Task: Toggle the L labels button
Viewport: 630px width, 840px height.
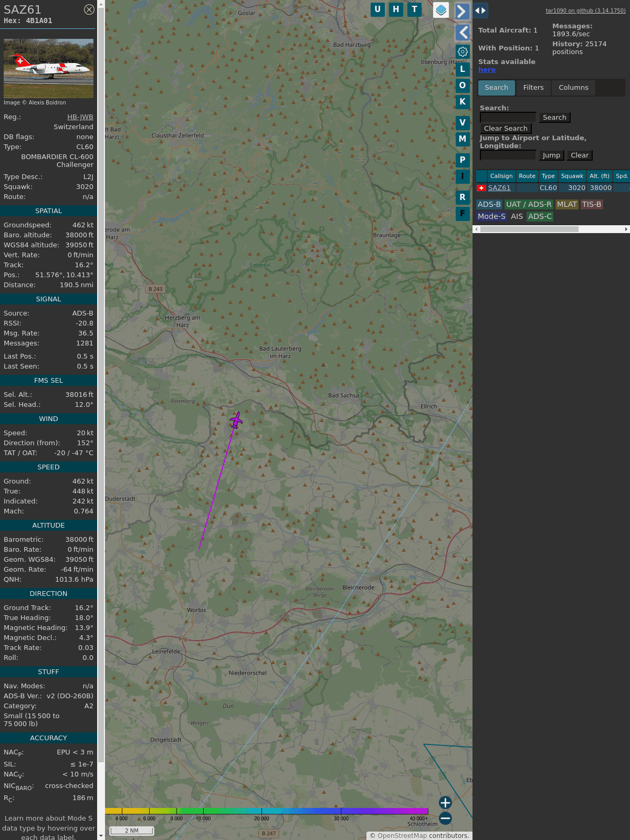Action: (463, 69)
